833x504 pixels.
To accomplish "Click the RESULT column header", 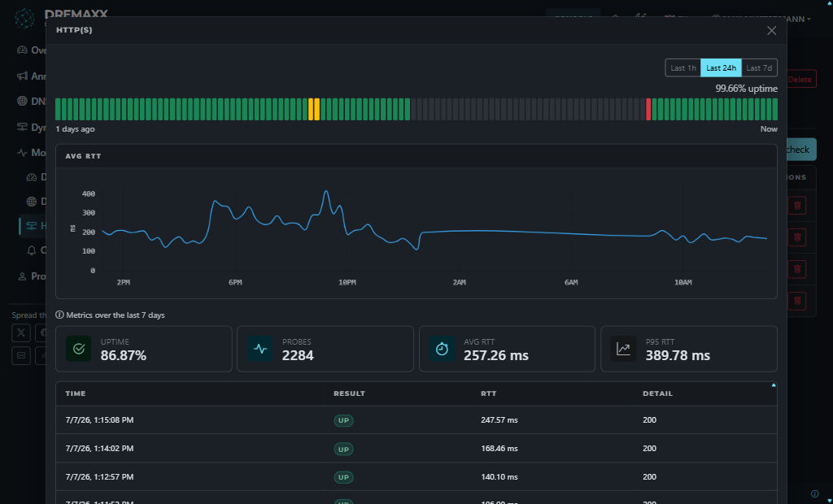I will (x=349, y=393).
